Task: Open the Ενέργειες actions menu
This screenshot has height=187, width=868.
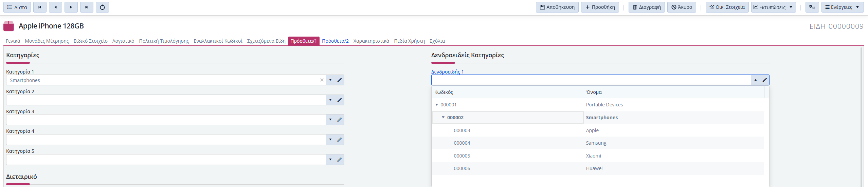Action: [843, 7]
